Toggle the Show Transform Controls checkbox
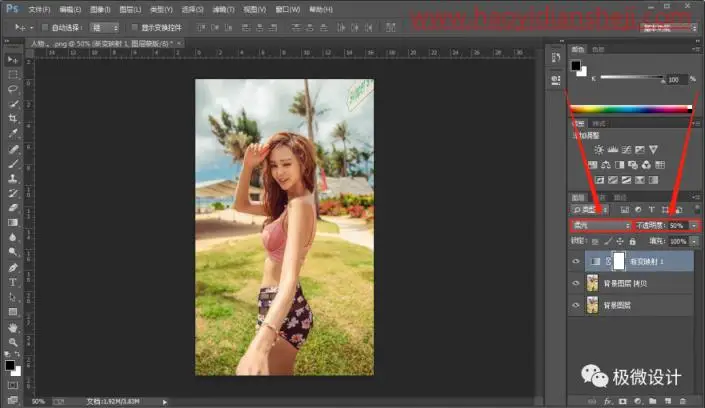 [x=134, y=27]
